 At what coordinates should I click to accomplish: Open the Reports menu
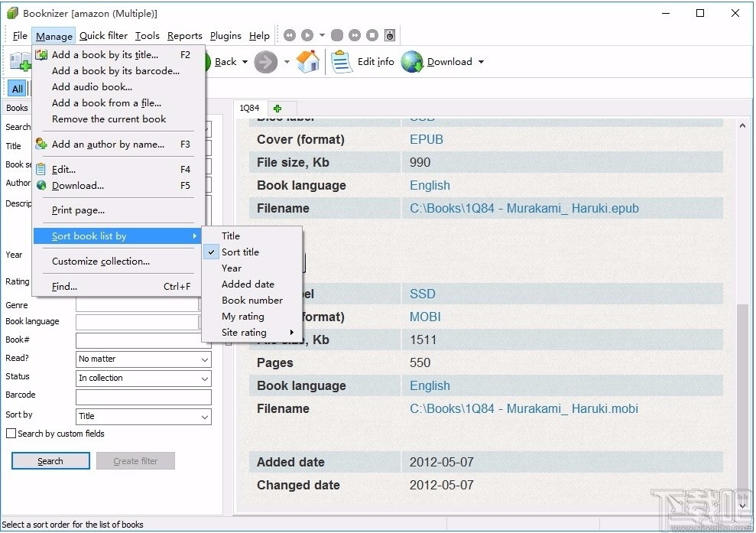(x=184, y=36)
